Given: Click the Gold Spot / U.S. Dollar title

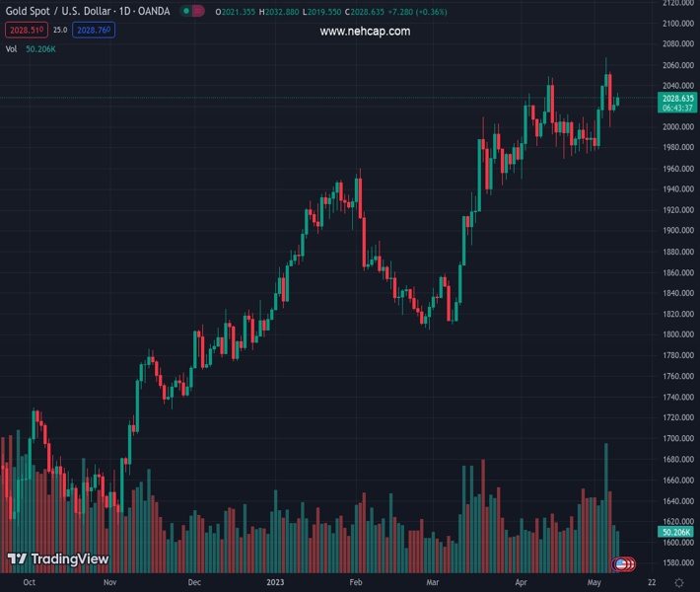Looking at the screenshot, I should (x=60, y=11).
